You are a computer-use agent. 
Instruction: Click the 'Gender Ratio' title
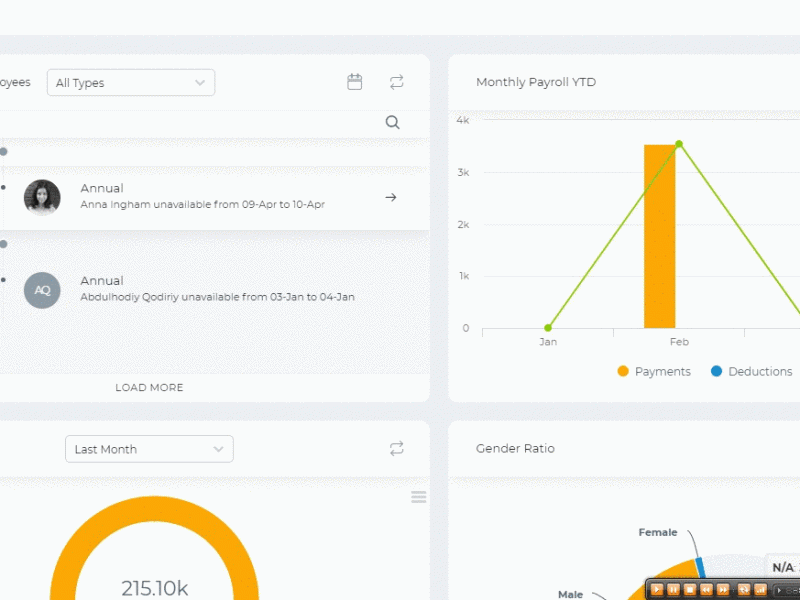tap(515, 448)
